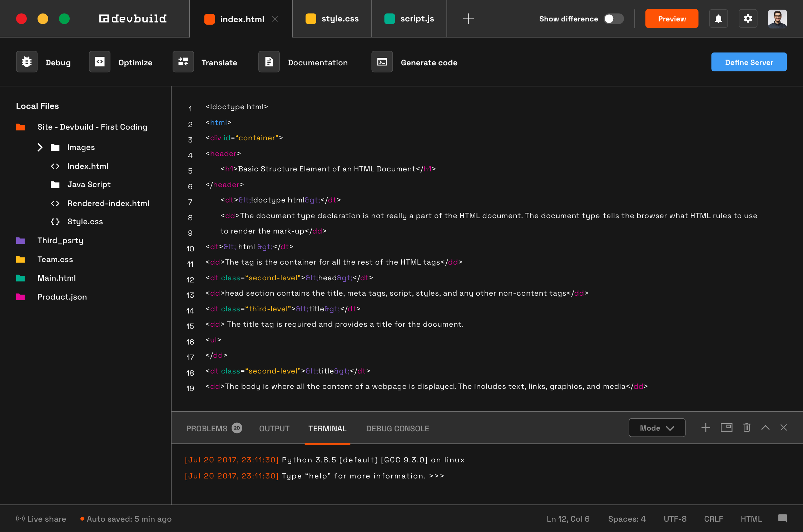The height and width of the screenshot is (532, 803).
Task: Click the Optimize code icon
Action: [100, 62]
